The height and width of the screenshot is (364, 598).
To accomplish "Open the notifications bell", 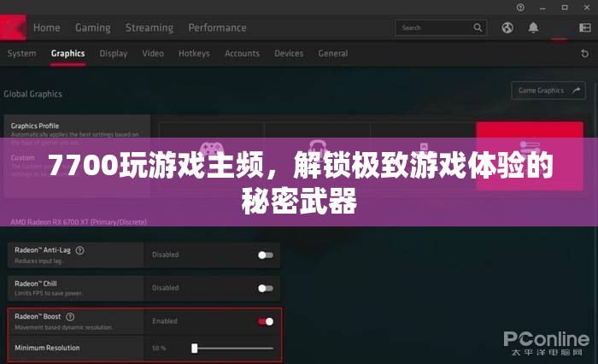I will (x=533, y=27).
